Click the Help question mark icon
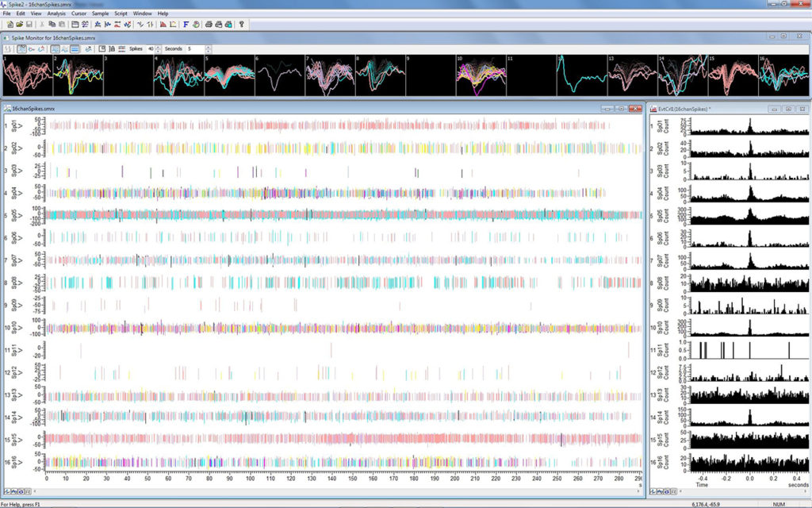 click(241, 25)
